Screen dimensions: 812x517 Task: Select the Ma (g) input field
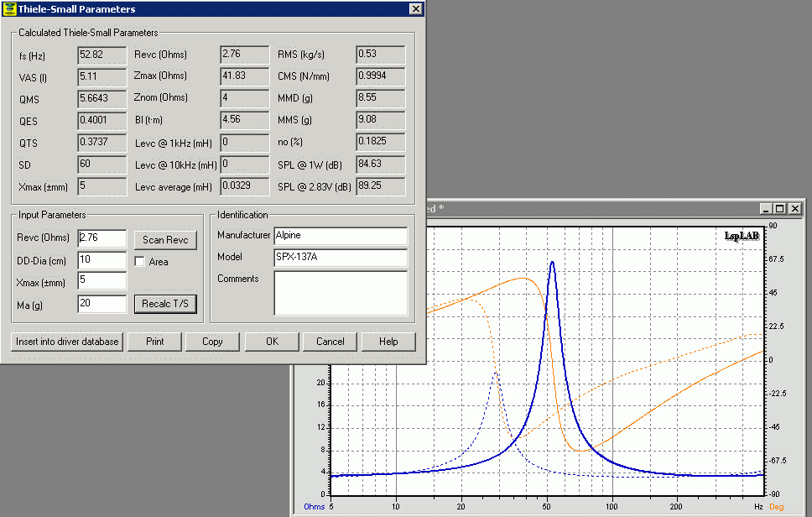click(101, 303)
